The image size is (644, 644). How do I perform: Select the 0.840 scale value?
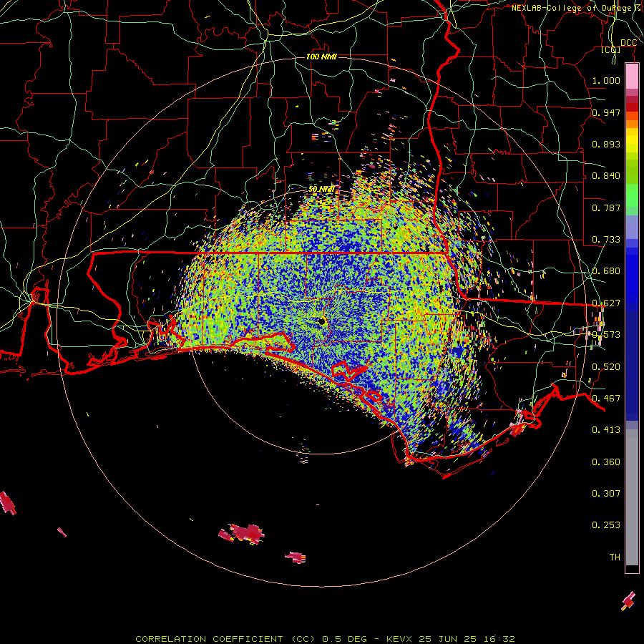click(606, 176)
